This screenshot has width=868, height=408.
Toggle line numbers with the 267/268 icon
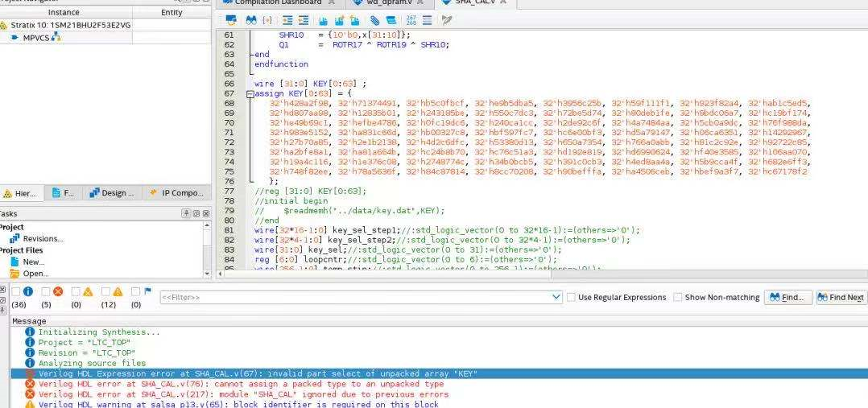point(411,20)
